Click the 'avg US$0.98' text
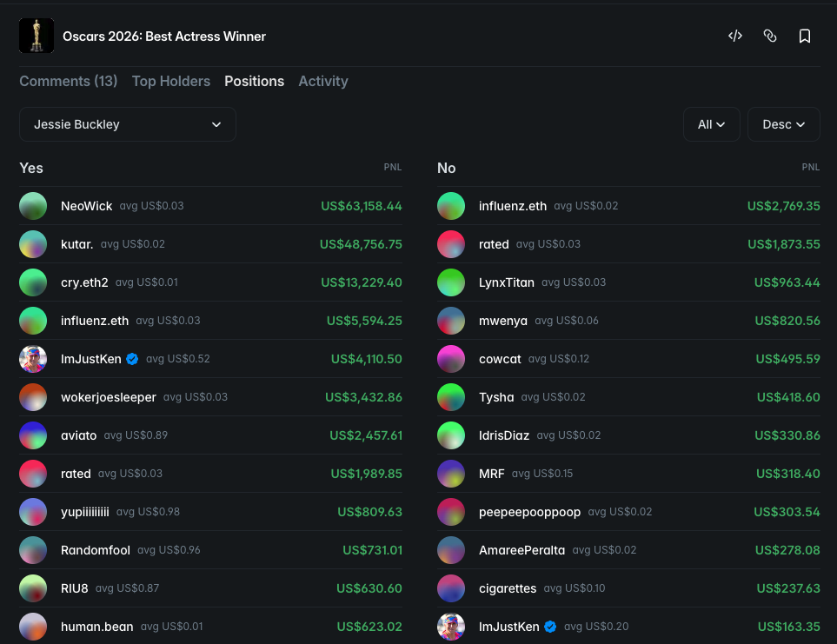 148,512
